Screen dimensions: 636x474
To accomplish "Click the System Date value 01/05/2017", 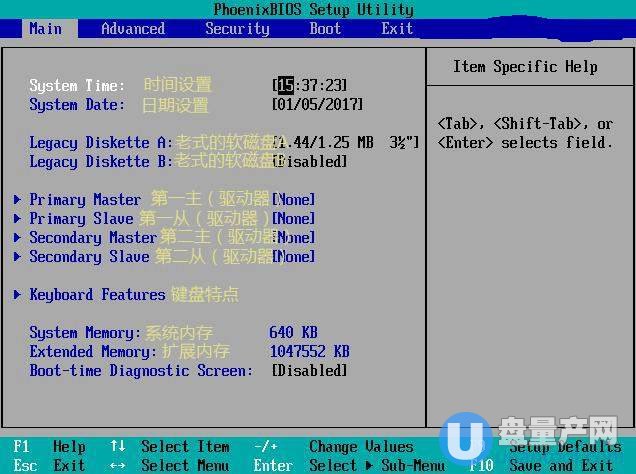I will (x=317, y=104).
